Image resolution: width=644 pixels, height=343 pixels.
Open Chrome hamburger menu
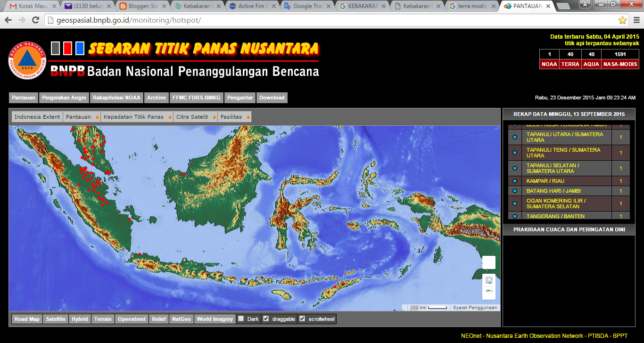(x=636, y=20)
